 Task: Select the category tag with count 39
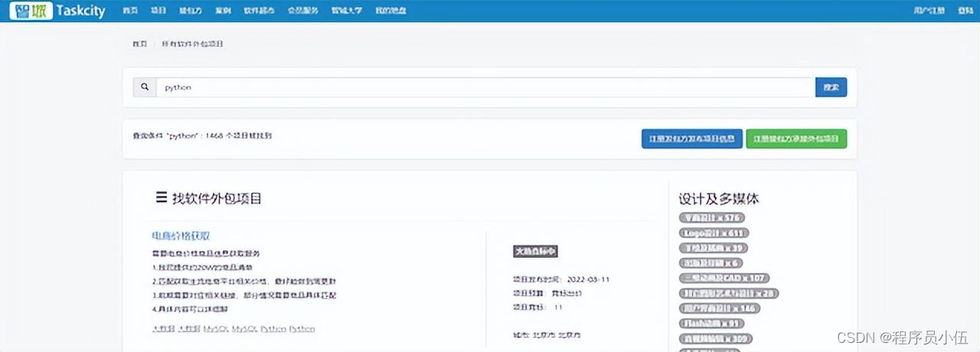[713, 248]
